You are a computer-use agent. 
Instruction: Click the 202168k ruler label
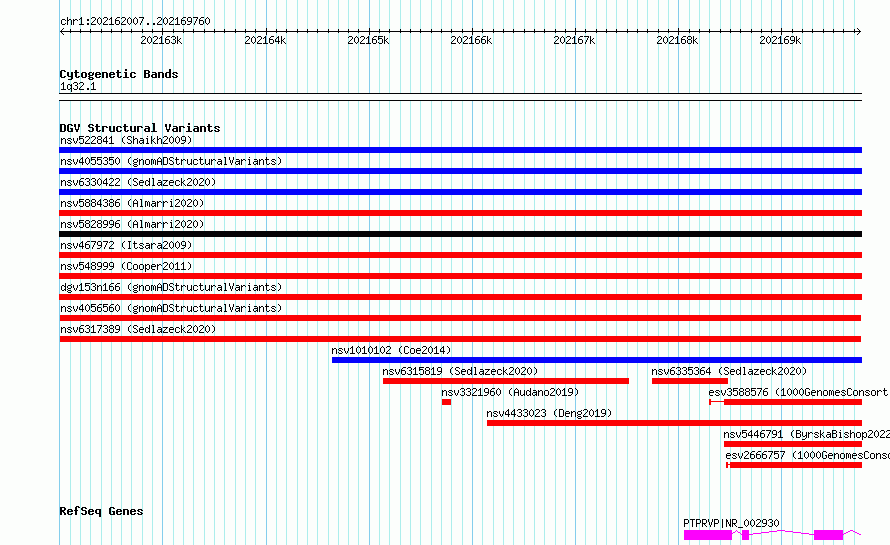pos(677,40)
